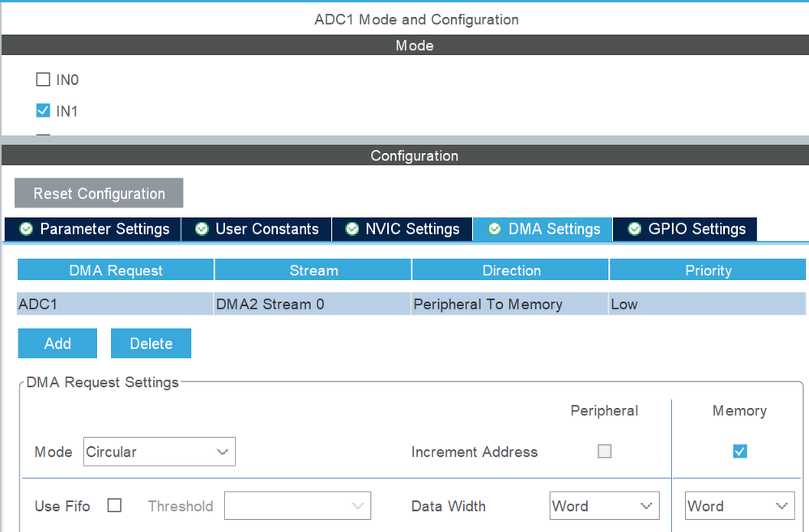Enable Peripheral increment address checkbox
This screenshot has height=532, width=809.
pos(604,452)
